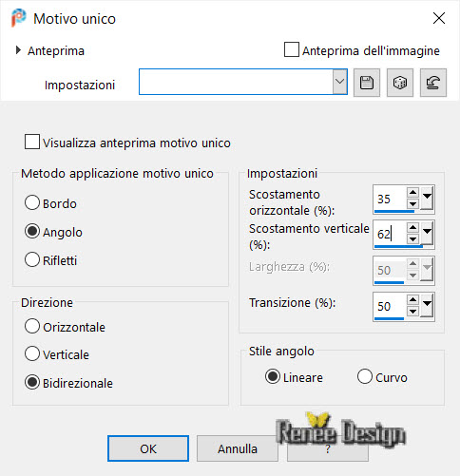Image resolution: width=460 pixels, height=476 pixels.
Task: Check Visualizza anteprima motivo unico
Action: click(32, 142)
